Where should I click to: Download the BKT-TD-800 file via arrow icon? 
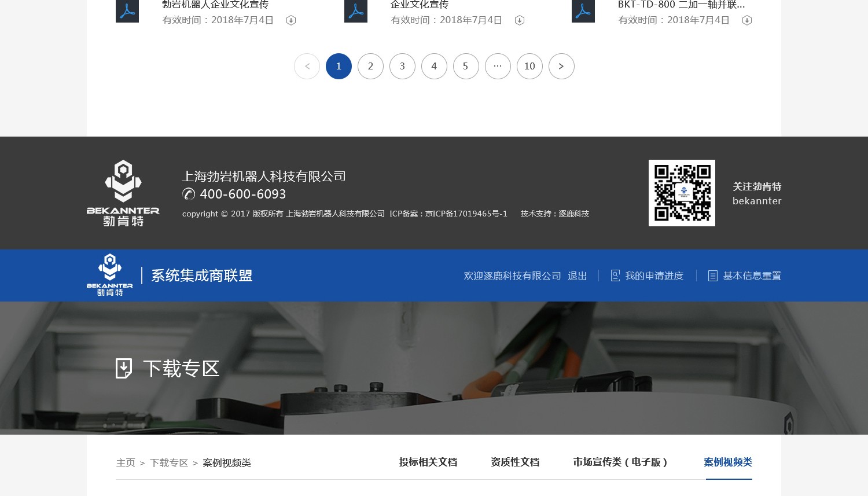click(x=747, y=20)
